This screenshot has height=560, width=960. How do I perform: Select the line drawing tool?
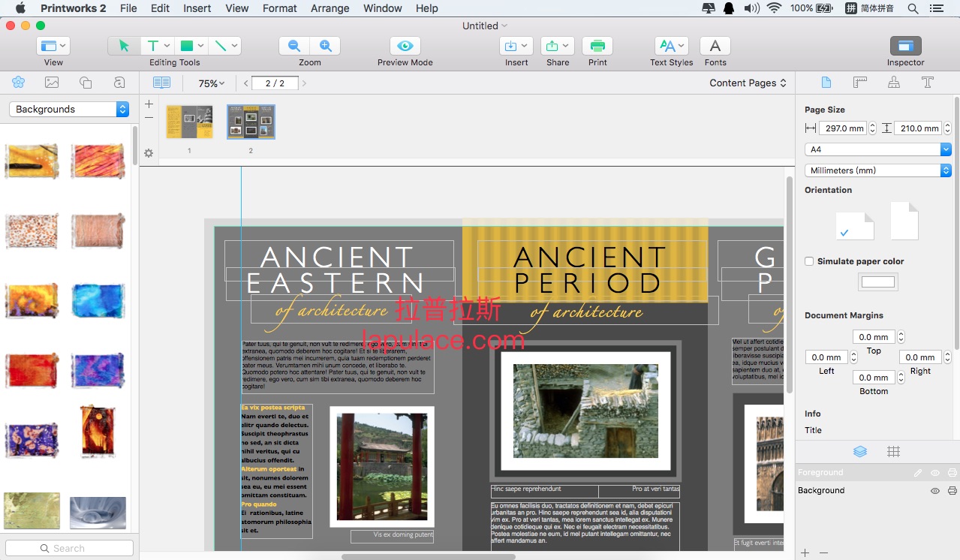coord(224,46)
